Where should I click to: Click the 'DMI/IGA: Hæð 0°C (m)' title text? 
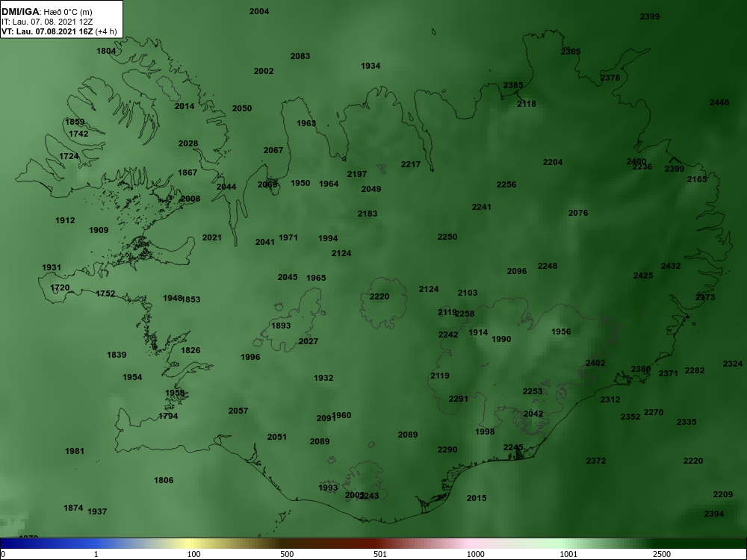coord(46,12)
